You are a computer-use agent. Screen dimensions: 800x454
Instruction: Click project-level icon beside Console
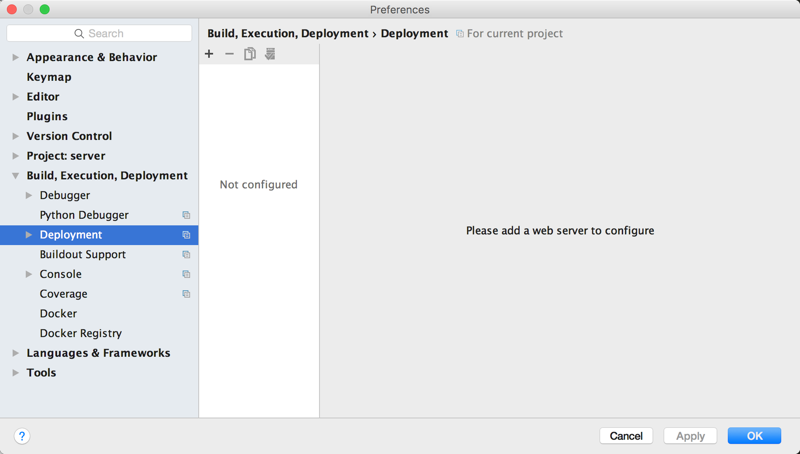coord(186,274)
